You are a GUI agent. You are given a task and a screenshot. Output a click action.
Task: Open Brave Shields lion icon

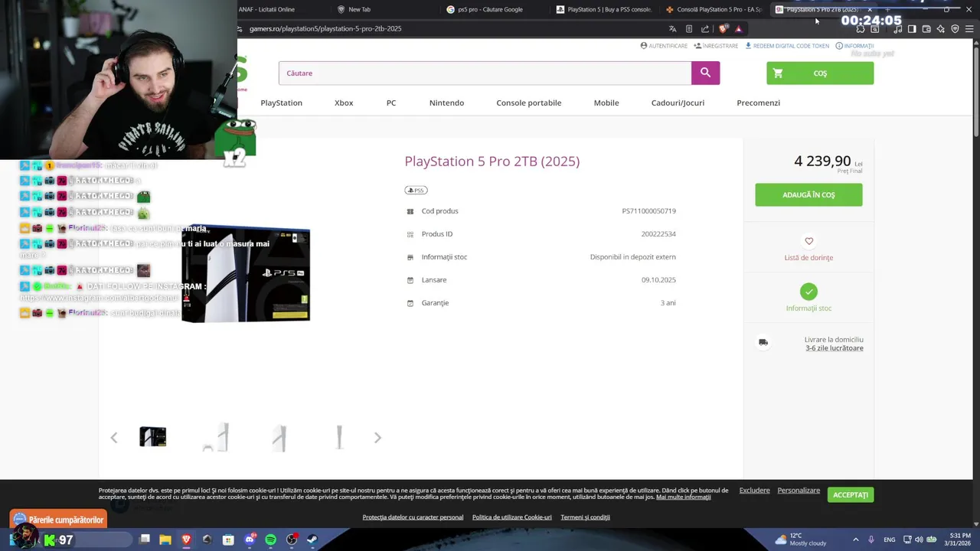click(x=724, y=29)
